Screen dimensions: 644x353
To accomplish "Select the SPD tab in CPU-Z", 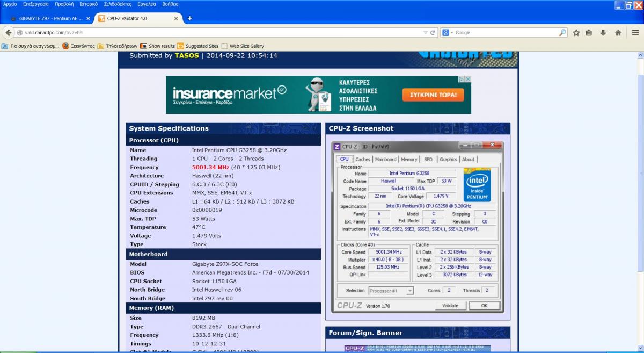I will (428, 159).
